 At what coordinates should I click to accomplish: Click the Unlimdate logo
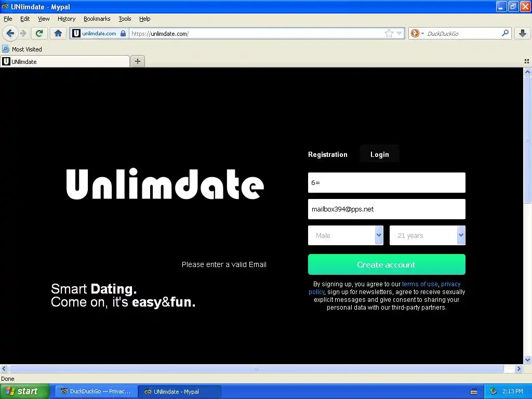point(165,184)
